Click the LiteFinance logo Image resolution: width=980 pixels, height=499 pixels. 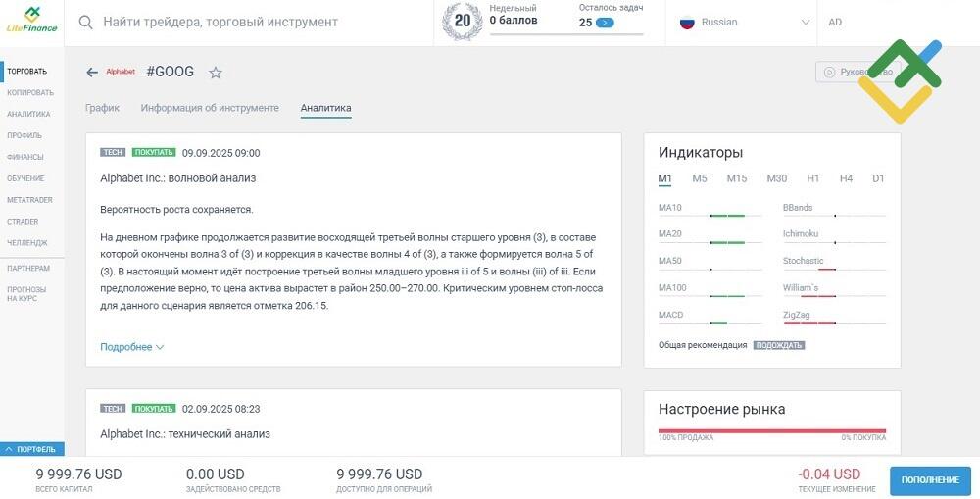[32, 20]
